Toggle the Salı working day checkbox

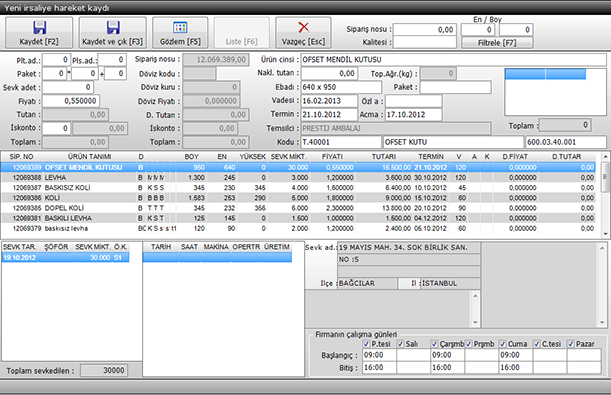point(400,344)
